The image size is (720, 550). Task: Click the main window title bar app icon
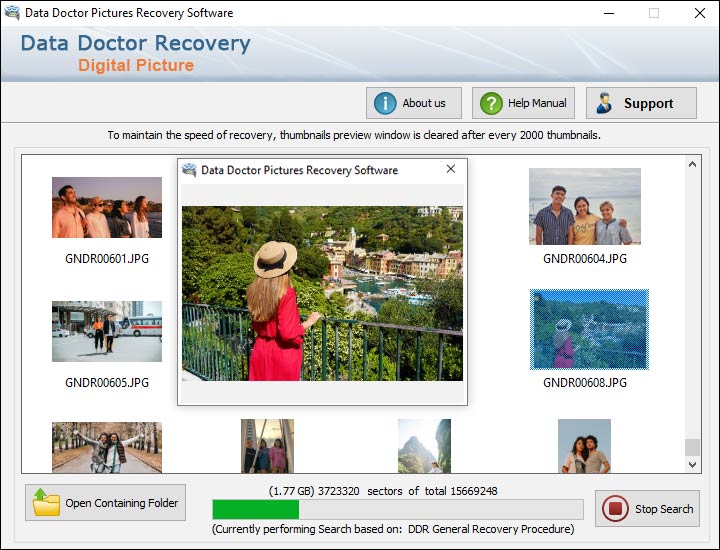click(11, 12)
